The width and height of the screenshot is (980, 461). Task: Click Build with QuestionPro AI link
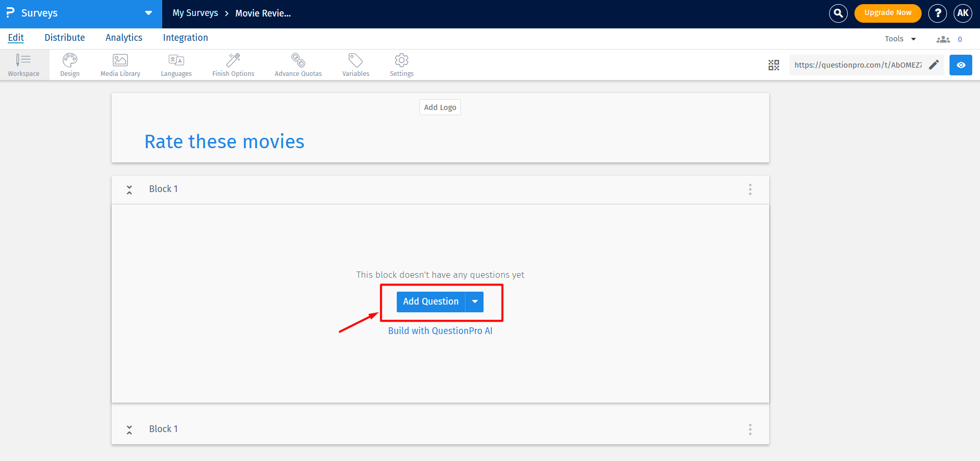click(x=440, y=331)
